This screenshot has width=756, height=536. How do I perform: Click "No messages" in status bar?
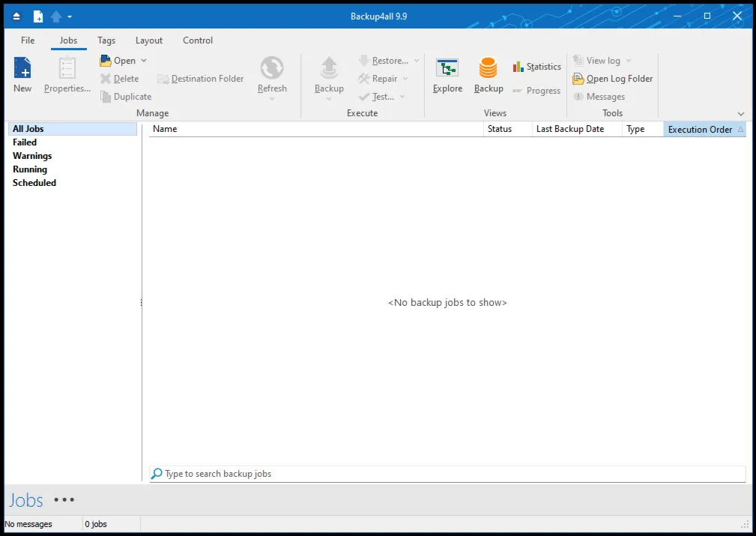(28, 524)
